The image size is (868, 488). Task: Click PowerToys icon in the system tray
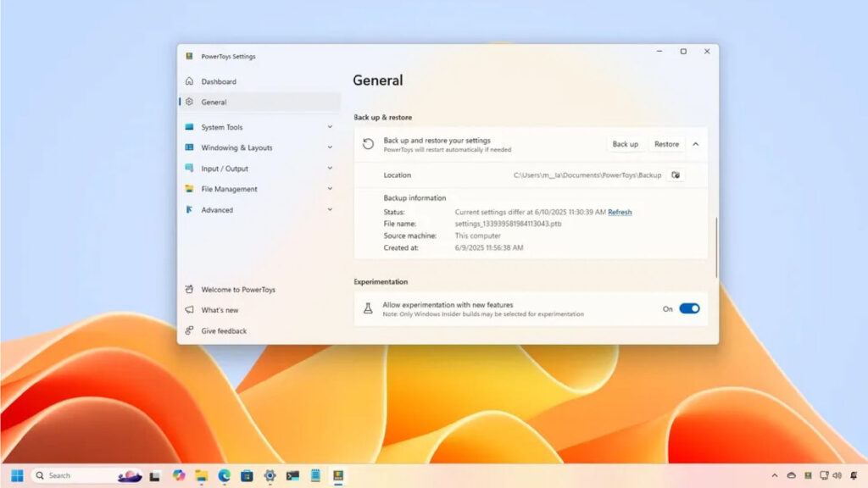tap(808, 476)
